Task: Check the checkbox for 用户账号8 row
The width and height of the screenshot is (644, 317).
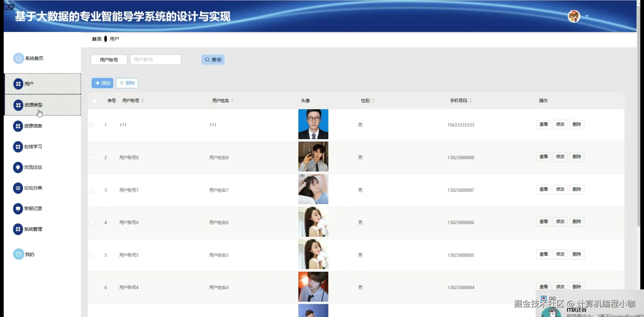Action: pyautogui.click(x=91, y=158)
